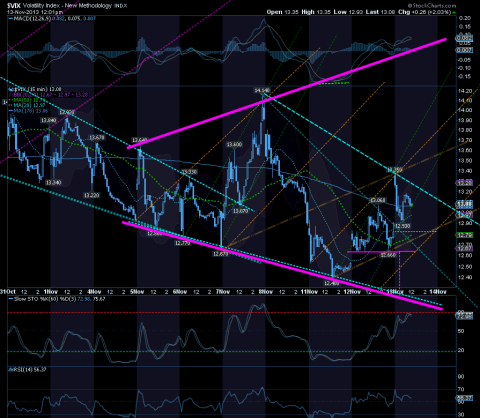
Task: Click the MA(20) moving average legend
Action: [x=29, y=105]
